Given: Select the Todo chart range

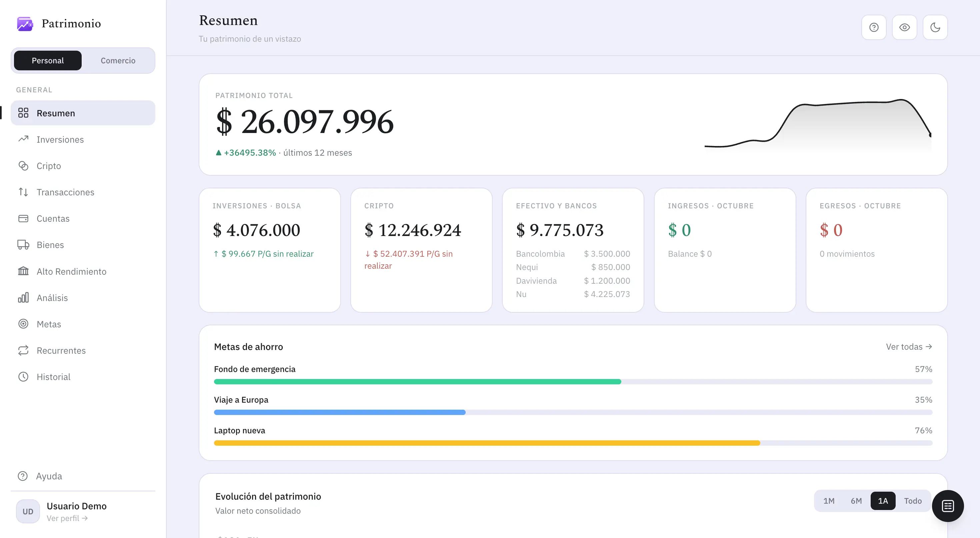Looking at the screenshot, I should pyautogui.click(x=913, y=501).
